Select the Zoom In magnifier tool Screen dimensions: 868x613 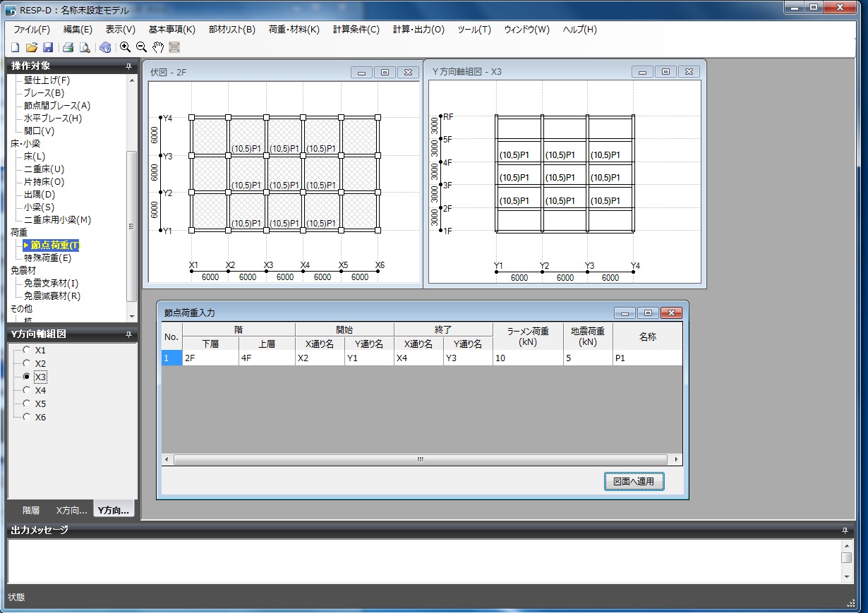coord(126,47)
